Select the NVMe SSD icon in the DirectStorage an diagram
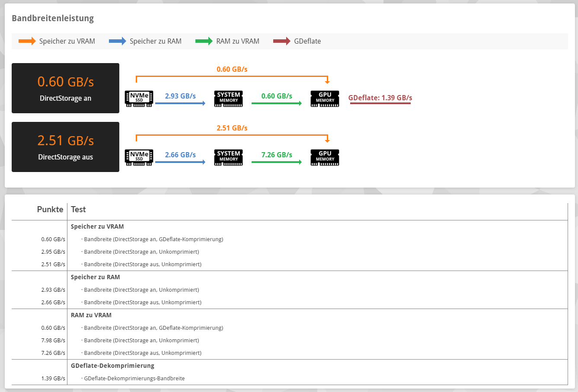Screen dimensions: 578x392 (139, 99)
